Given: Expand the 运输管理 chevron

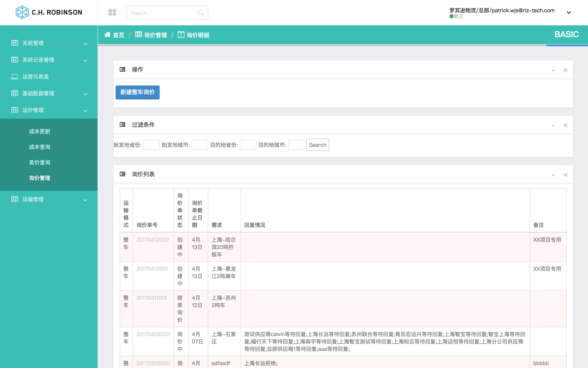Looking at the screenshot, I should tap(85, 200).
